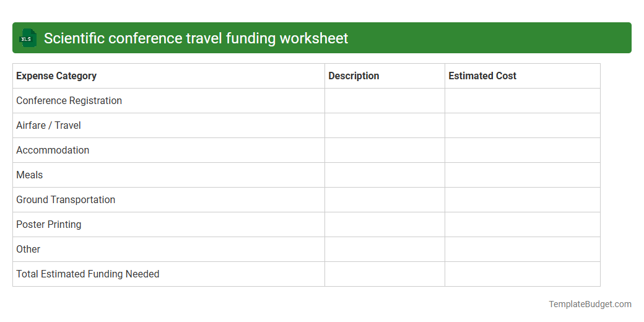
Task: Click Estimated Cost cell for Conference Registration
Action: (x=523, y=100)
